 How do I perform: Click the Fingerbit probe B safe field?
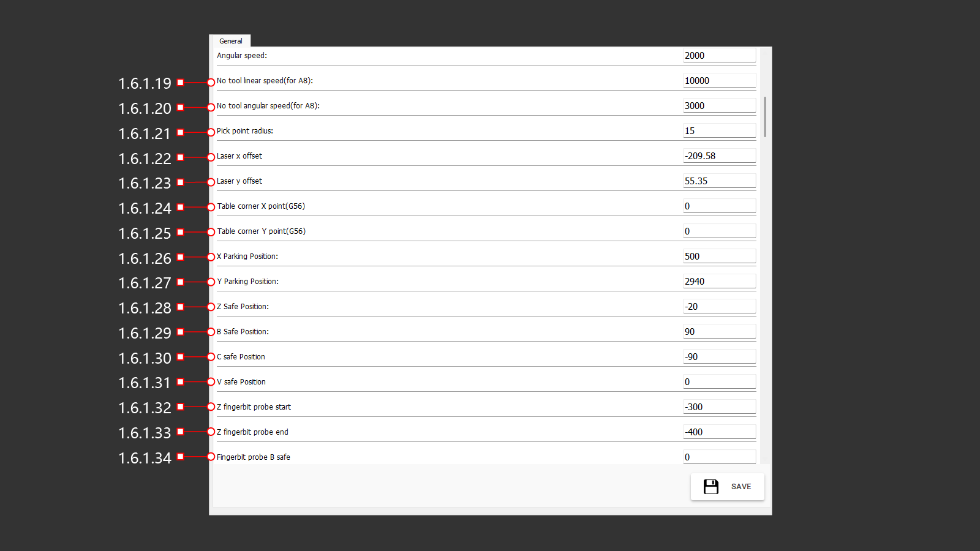pyautogui.click(x=719, y=457)
